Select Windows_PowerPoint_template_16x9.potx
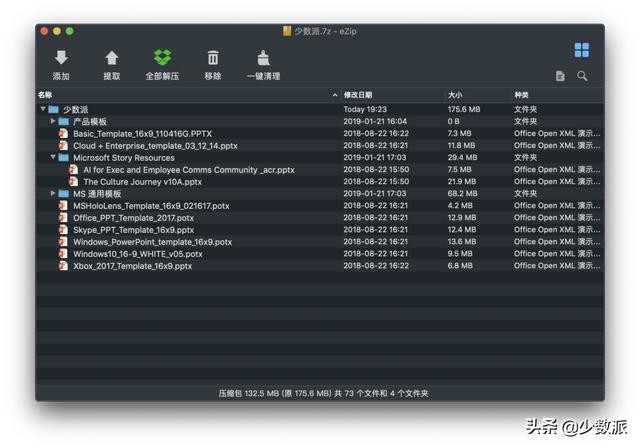Image resolution: width=640 pixels, height=448 pixels. tap(152, 242)
